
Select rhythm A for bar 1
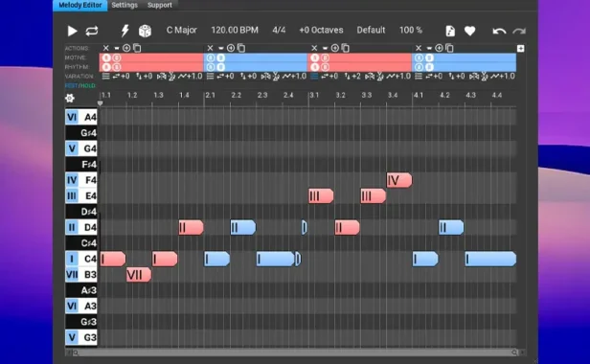tap(106, 67)
